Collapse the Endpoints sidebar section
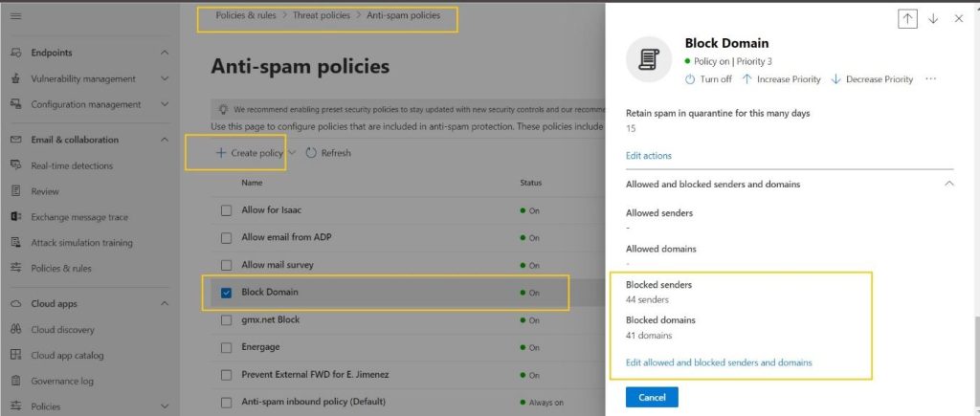 165,53
